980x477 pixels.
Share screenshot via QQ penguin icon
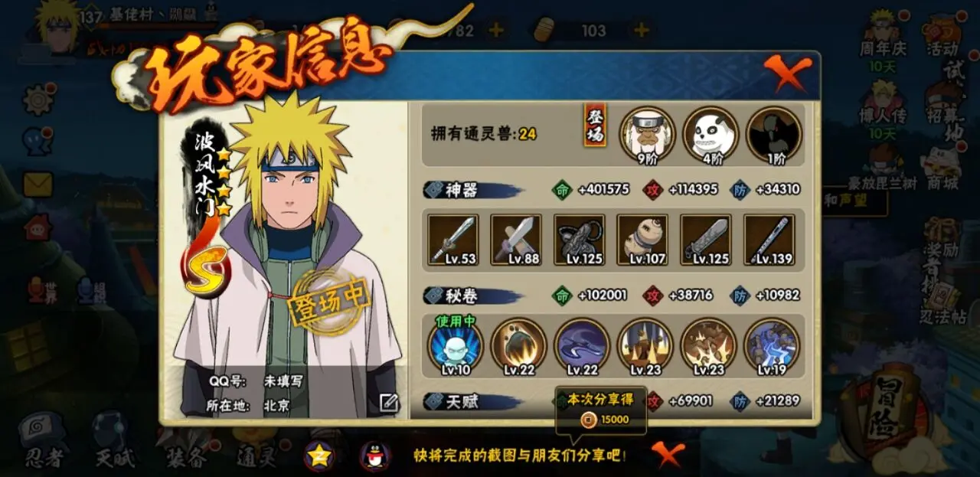375,456
